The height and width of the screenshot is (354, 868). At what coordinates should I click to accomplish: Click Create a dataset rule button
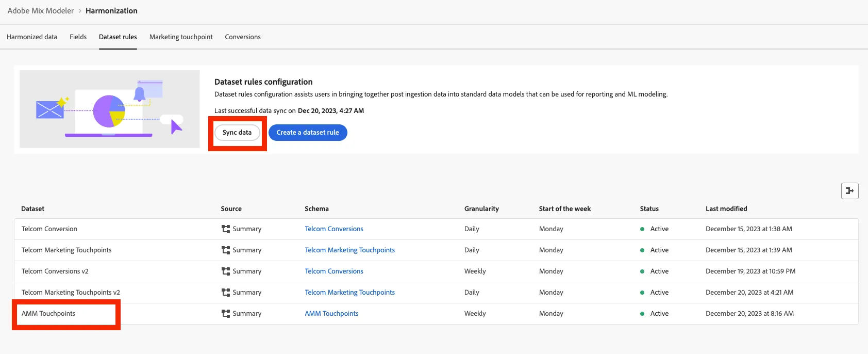308,133
